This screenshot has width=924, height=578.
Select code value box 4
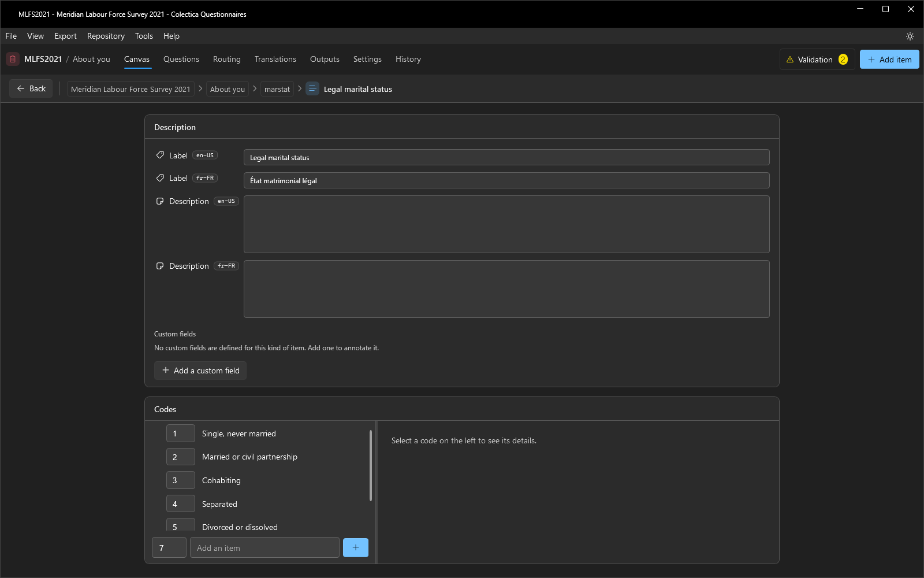(x=181, y=504)
